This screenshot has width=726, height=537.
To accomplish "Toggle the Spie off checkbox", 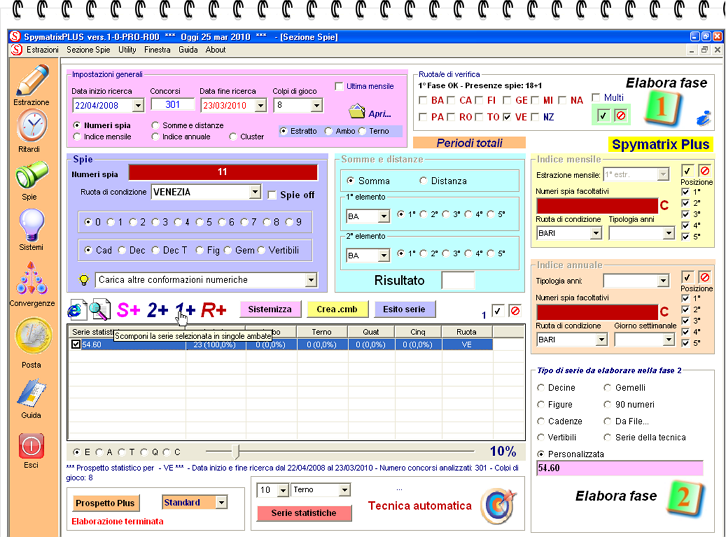I will pyautogui.click(x=272, y=195).
